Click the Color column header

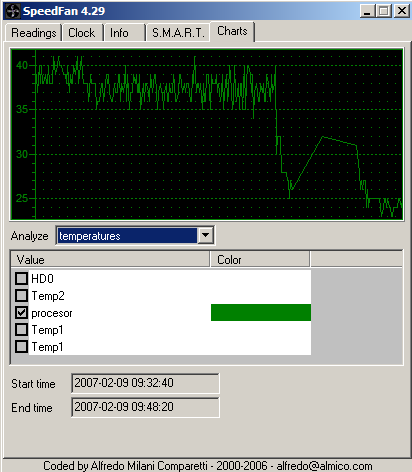coord(260,260)
